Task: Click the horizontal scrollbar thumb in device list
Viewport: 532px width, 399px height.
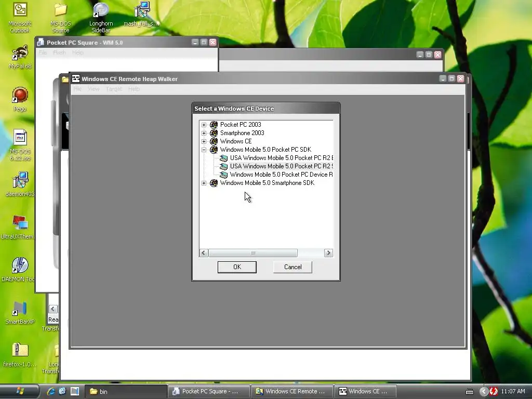Action: point(253,253)
